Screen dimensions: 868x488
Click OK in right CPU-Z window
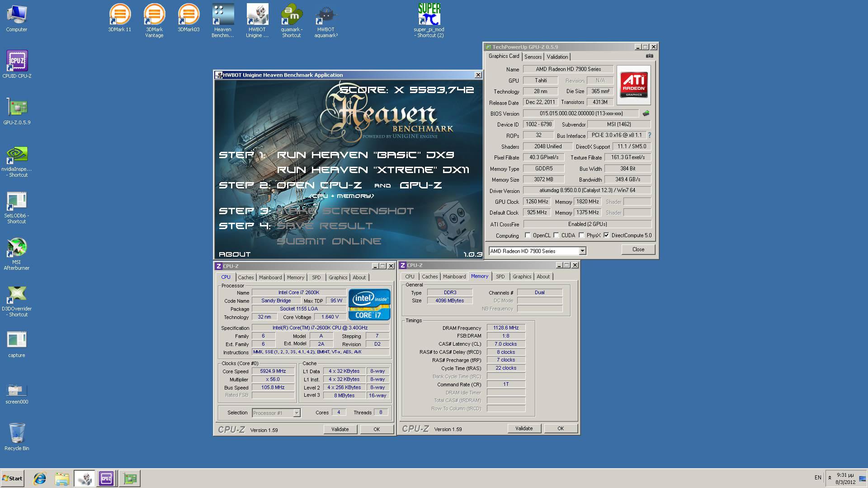click(x=561, y=428)
